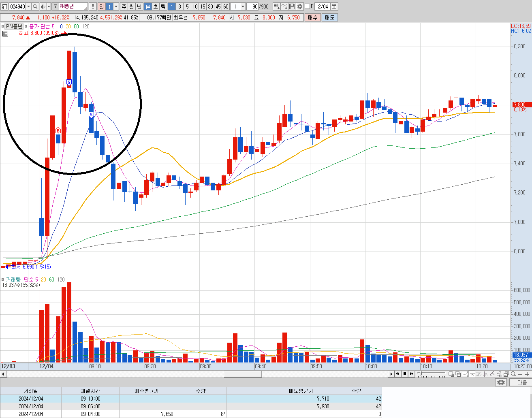Viewport: 532px width, 418px height.
Task: Click the 다음 (next) button
Action: coord(522,382)
